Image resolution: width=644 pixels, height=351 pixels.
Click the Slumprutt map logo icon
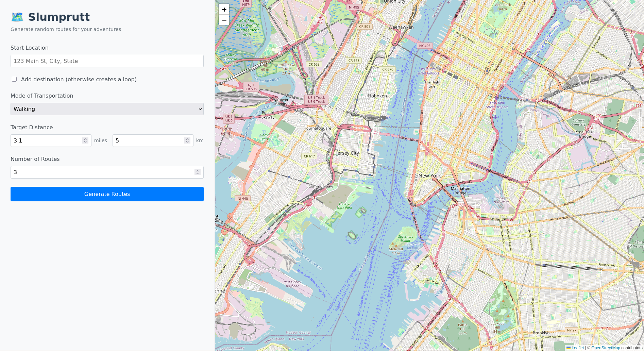[x=17, y=17]
